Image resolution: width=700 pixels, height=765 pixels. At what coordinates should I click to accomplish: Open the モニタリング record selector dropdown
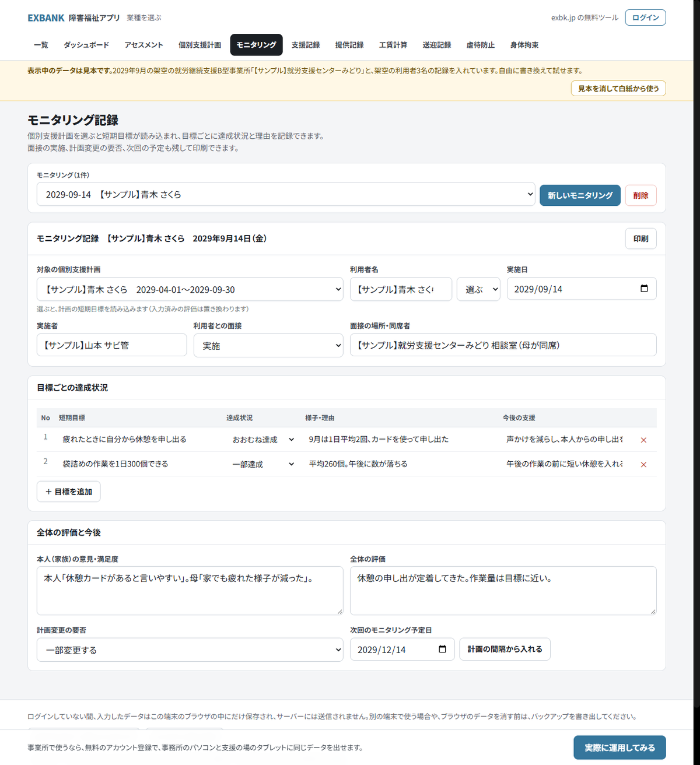(x=286, y=194)
